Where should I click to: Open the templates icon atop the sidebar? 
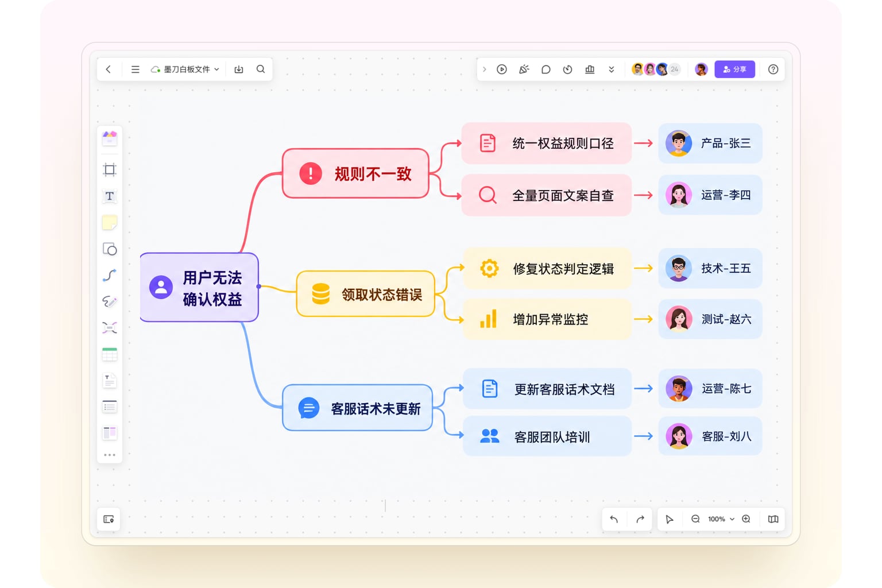[110, 138]
